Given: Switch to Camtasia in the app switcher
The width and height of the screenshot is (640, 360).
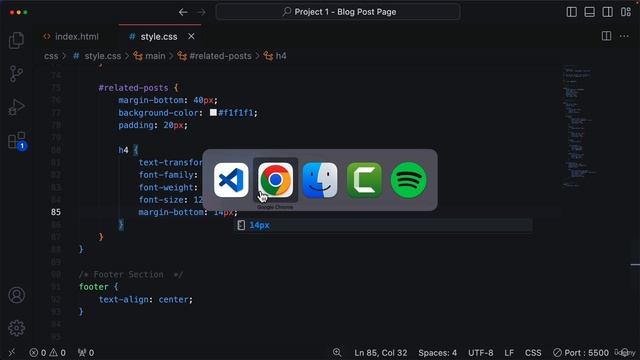Looking at the screenshot, I should [364, 180].
